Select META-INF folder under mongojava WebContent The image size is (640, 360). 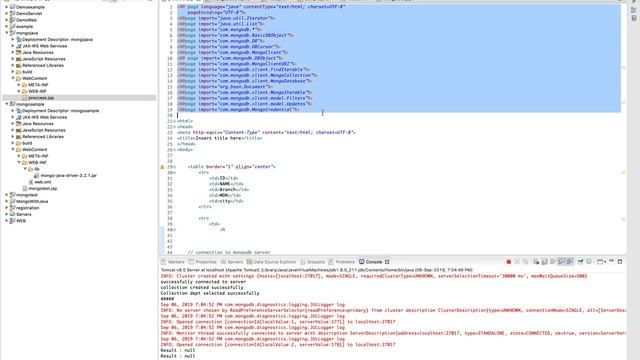point(38,85)
